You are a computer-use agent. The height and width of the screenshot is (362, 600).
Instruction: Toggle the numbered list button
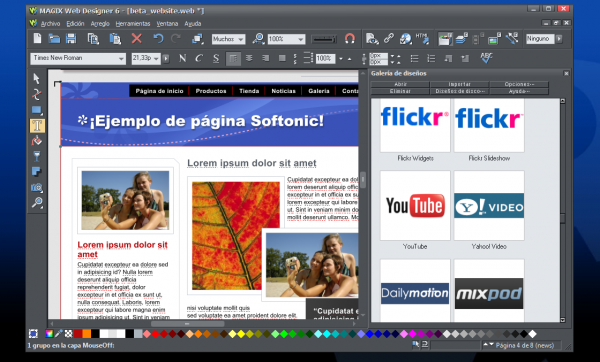431,59
